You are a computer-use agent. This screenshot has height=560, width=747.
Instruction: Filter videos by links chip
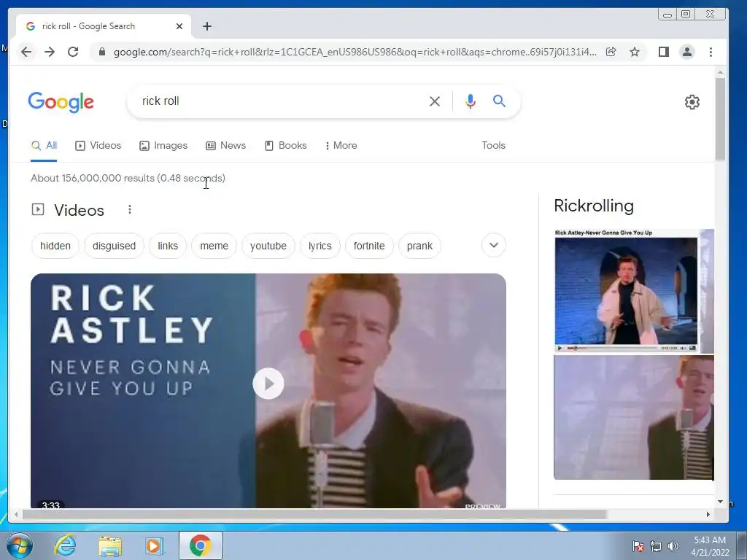coord(168,246)
